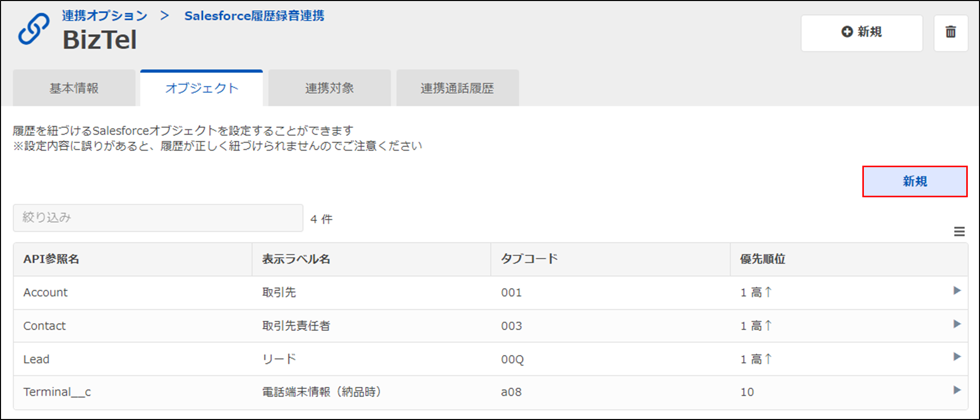The image size is (980, 420).
Task: Expand the Contact row arrow
Action: click(x=957, y=324)
